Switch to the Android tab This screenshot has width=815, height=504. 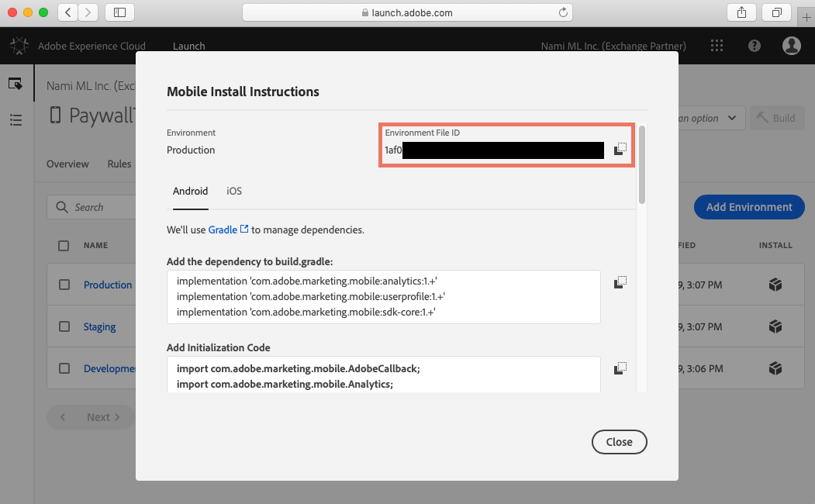click(190, 192)
